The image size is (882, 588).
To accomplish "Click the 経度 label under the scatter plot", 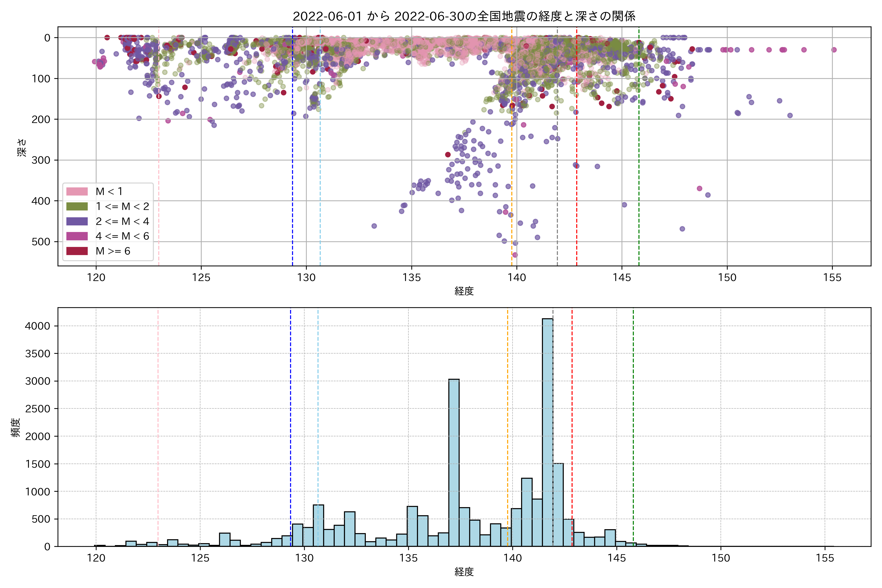I will click(x=464, y=291).
